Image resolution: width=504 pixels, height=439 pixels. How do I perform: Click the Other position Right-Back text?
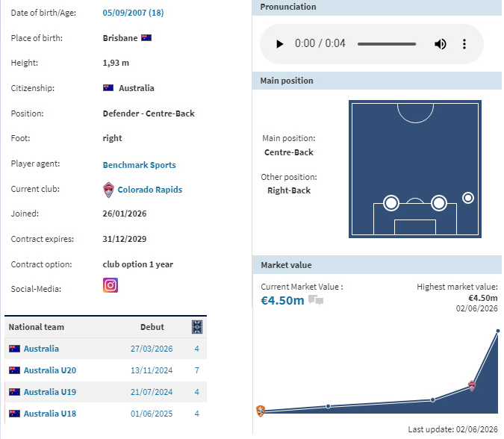tap(289, 190)
